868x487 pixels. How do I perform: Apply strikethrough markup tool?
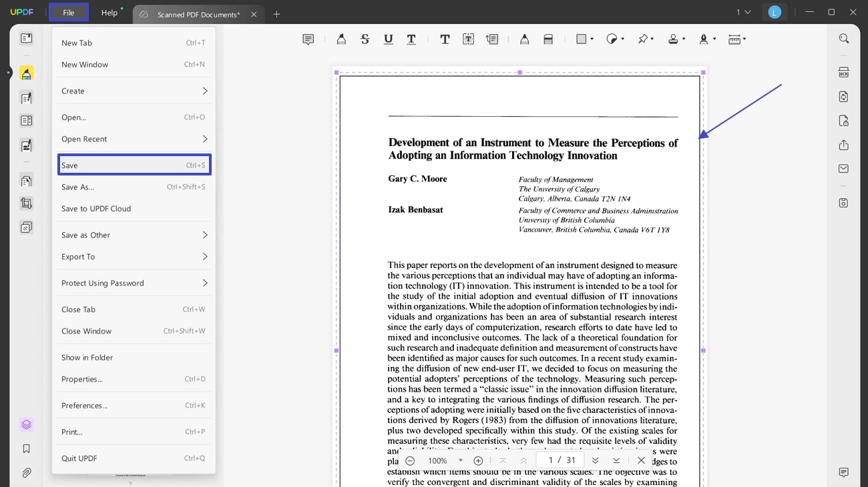click(x=365, y=39)
